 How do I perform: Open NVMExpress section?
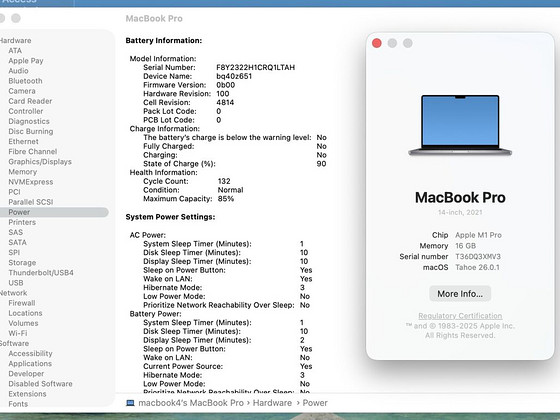point(31,182)
